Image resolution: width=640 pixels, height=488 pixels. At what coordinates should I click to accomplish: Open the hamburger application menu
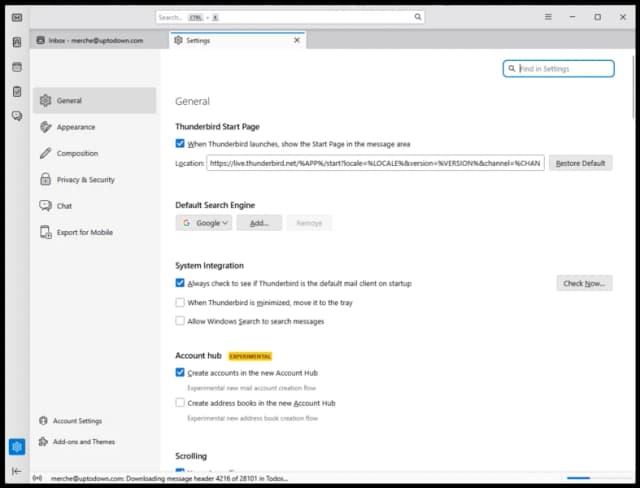pyautogui.click(x=548, y=17)
